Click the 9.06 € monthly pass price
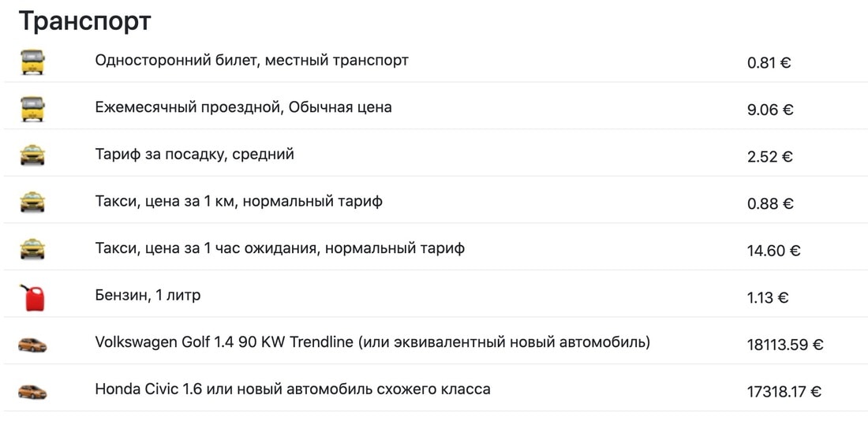 tap(770, 110)
